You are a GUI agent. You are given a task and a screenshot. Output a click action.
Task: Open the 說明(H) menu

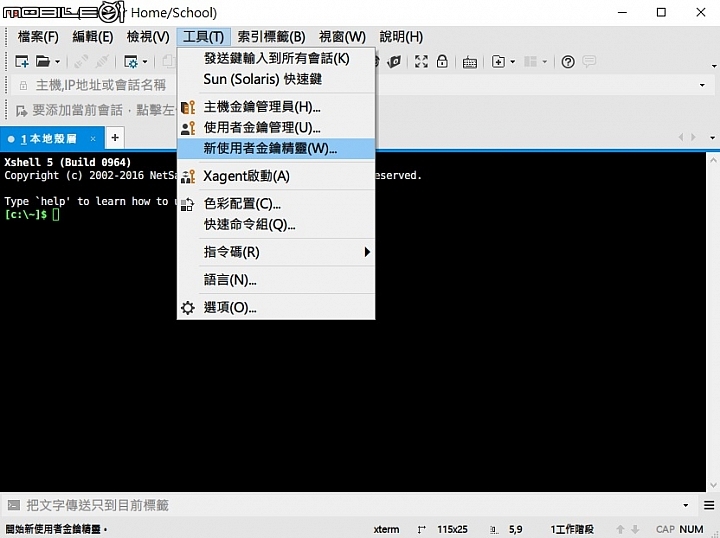(401, 36)
